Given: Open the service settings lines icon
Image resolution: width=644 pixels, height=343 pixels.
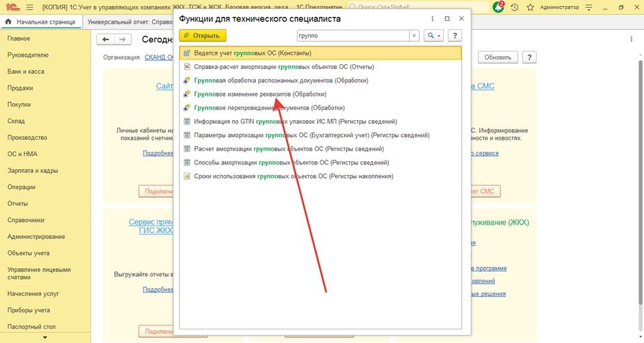Looking at the screenshot, I should (x=589, y=7).
